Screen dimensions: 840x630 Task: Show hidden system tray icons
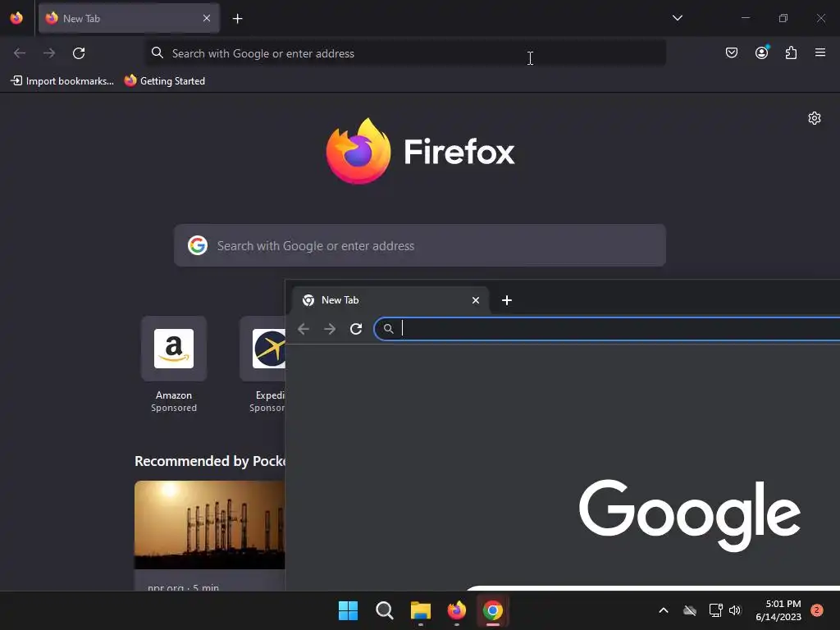pyautogui.click(x=663, y=610)
